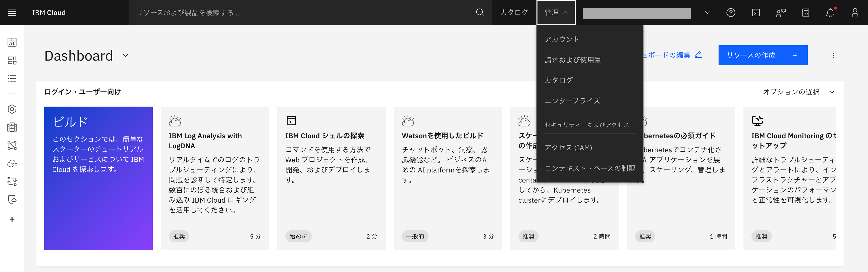This screenshot has width=868, height=272.
Task: Click the plus icon in left sidebar
Action: coord(12,219)
